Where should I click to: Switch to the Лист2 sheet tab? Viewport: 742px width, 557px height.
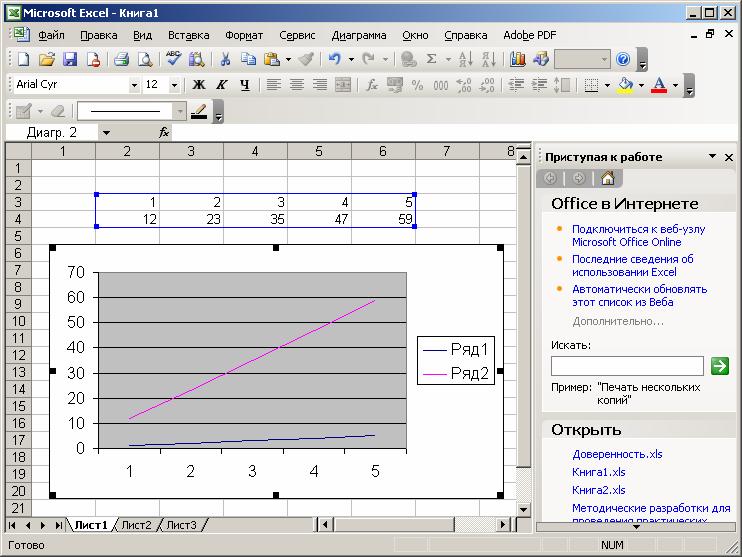[136, 525]
